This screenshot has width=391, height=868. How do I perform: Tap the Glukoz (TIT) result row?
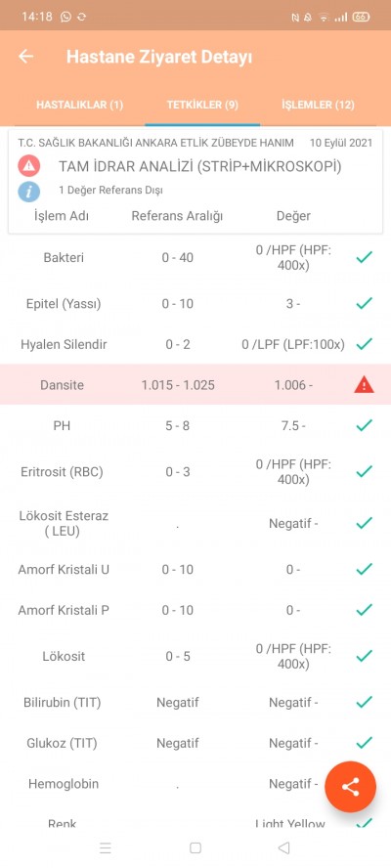(195, 743)
